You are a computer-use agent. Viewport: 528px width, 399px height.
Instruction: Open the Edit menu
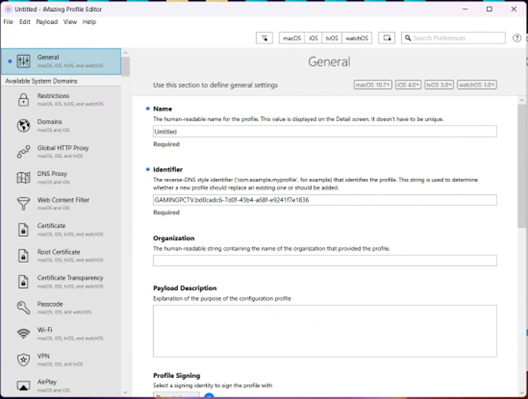(25, 22)
